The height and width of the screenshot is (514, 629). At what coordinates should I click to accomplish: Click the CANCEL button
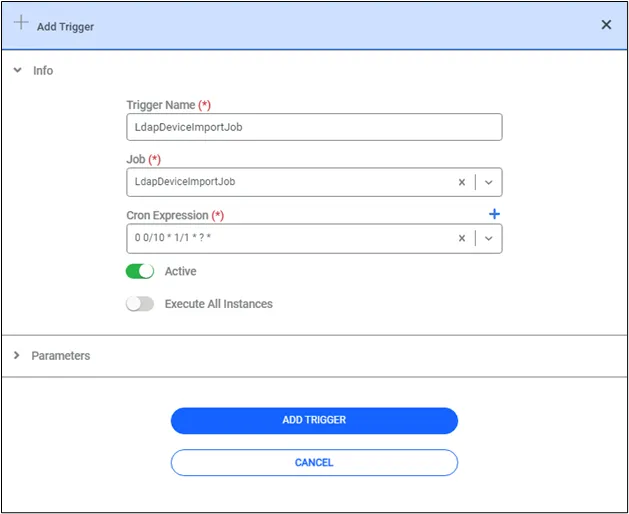pyautogui.click(x=314, y=463)
